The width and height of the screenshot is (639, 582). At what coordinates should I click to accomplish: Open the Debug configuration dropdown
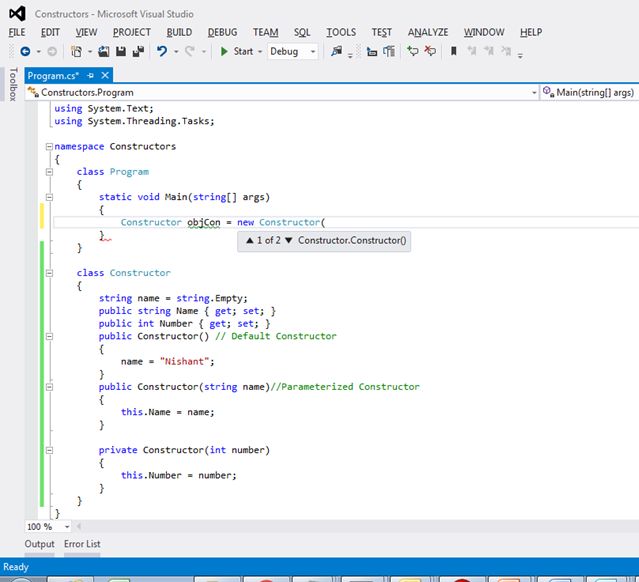pyautogui.click(x=312, y=51)
